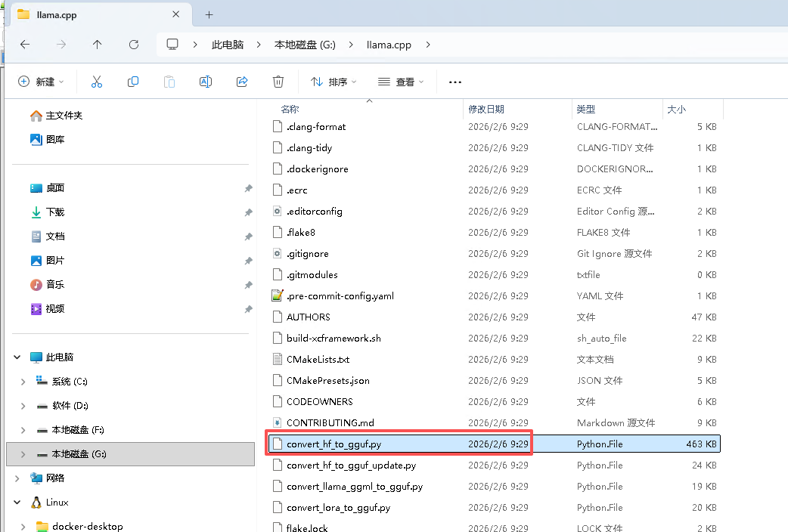Click the Copy icon in toolbar
This screenshot has width=788, height=532.
[133, 82]
